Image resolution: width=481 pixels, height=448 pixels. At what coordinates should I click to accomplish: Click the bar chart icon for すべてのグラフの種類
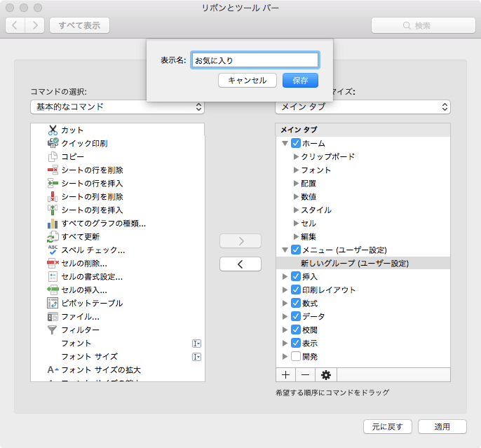click(x=53, y=223)
